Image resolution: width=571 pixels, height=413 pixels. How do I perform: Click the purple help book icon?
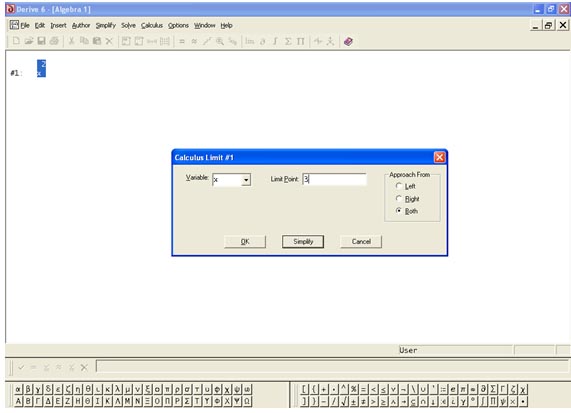pyautogui.click(x=348, y=41)
